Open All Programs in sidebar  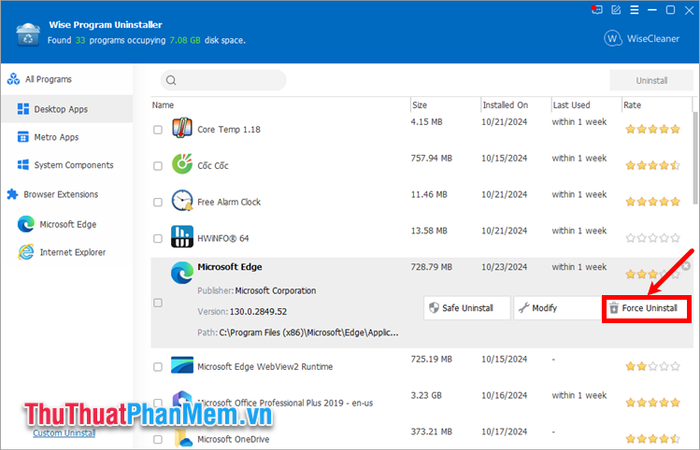[x=48, y=79]
